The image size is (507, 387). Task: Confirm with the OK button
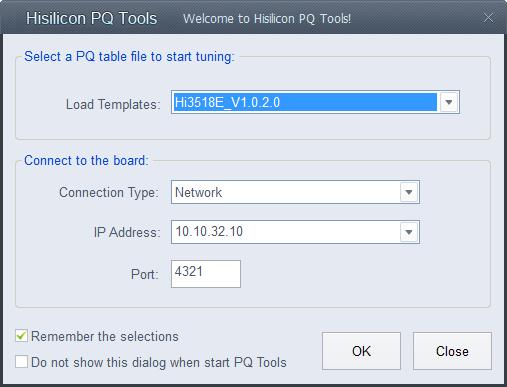[361, 351]
